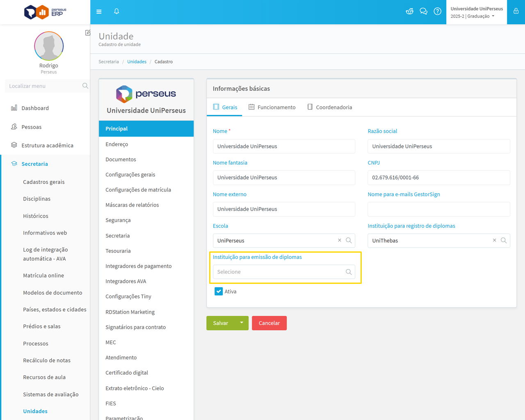Screen dimensions: 525x420
Task: Click the Estrutura acadêmica layers icon
Action: point(14,145)
